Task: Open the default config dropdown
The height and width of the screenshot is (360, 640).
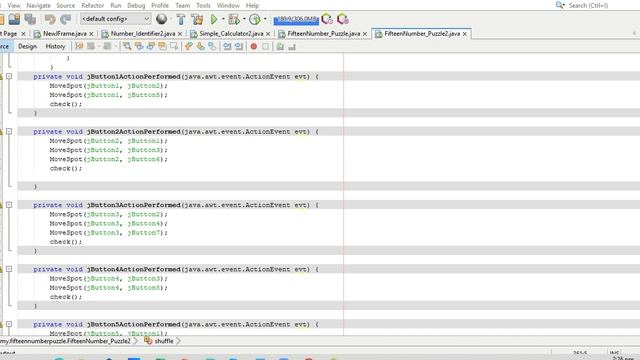Action: point(116,19)
